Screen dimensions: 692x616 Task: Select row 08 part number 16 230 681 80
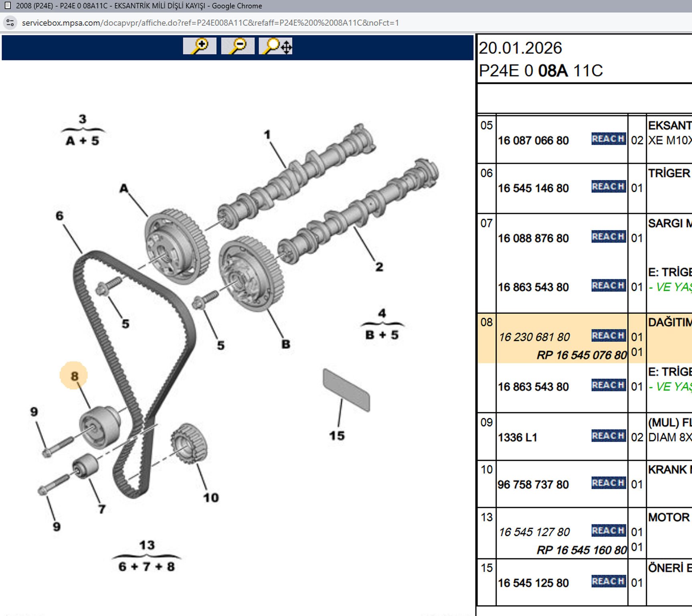(x=534, y=337)
